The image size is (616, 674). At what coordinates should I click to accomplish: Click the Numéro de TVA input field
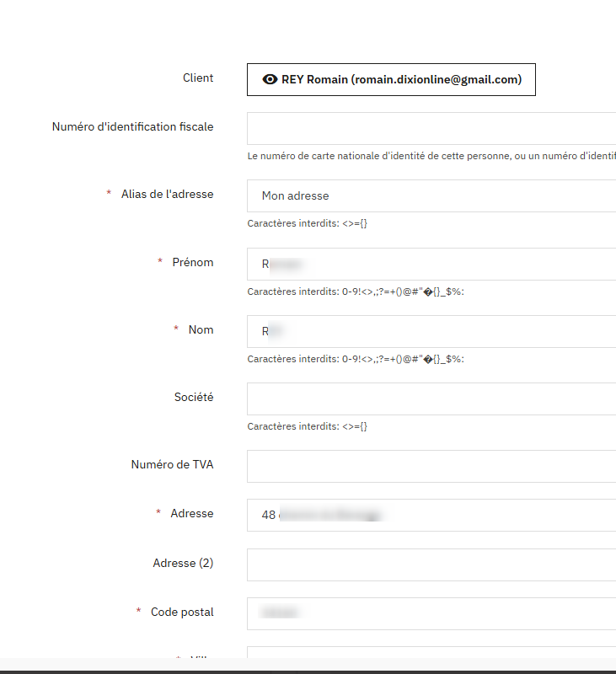[x=431, y=467]
